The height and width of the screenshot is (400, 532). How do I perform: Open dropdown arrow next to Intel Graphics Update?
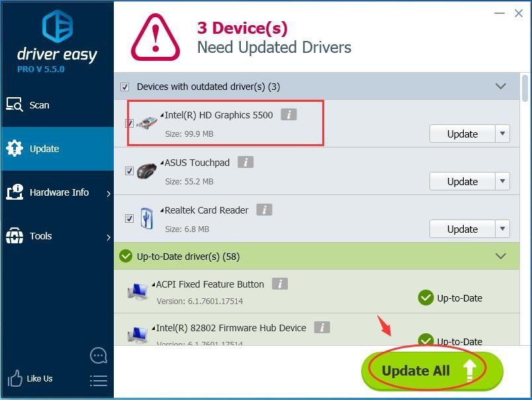(x=502, y=134)
